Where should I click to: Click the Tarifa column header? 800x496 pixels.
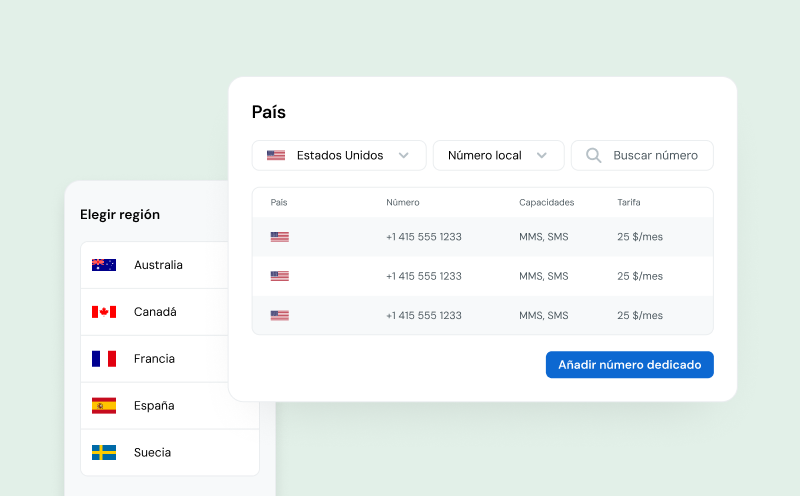[x=629, y=203]
